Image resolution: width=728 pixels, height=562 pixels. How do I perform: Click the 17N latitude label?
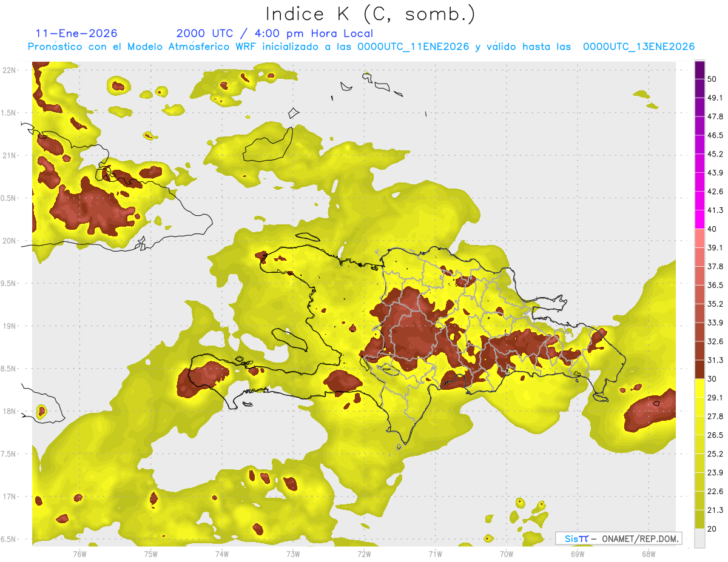[x=9, y=497]
